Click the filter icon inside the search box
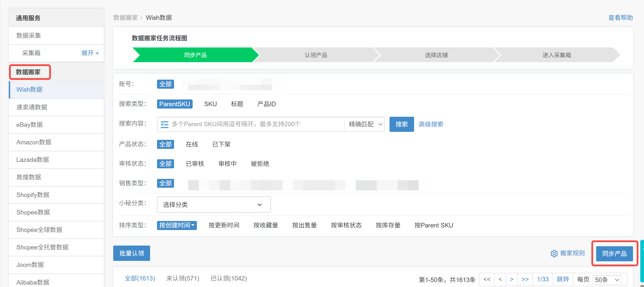Viewport: 644px width, 287px height. 165,124
